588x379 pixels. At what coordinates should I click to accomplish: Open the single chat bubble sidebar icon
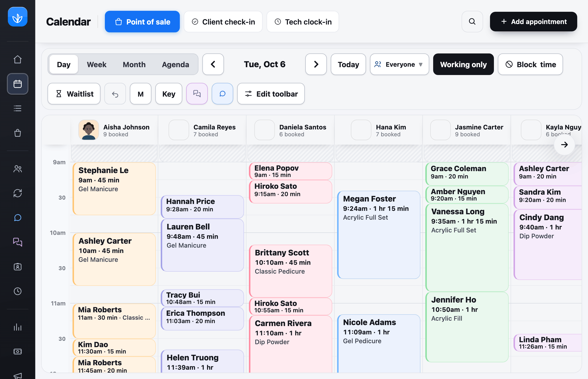17,218
